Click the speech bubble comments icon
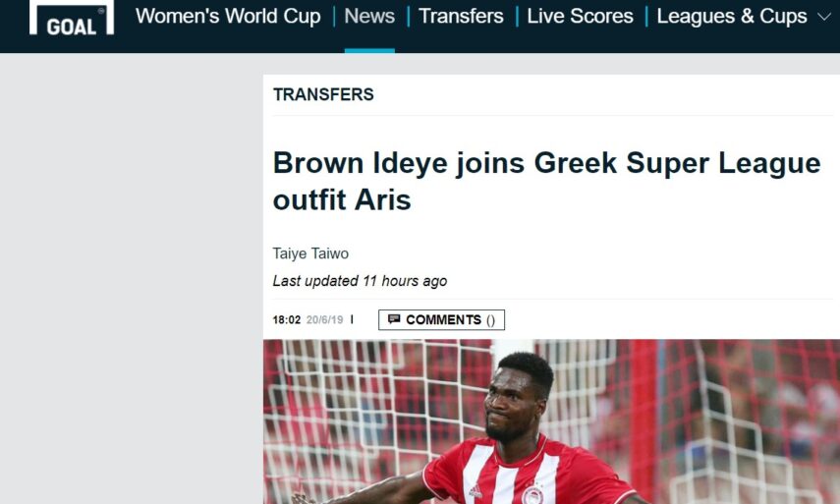The width and height of the screenshot is (840, 504). point(394,319)
